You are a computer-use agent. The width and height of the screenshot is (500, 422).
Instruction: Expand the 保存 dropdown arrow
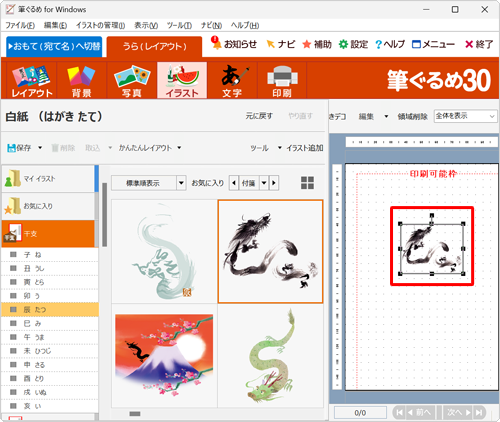tap(40, 148)
